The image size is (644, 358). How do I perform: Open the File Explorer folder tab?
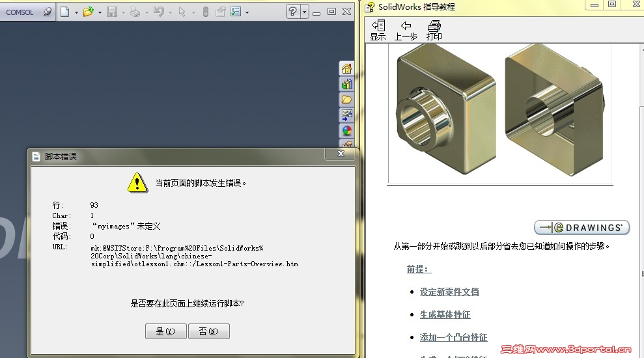point(346,100)
